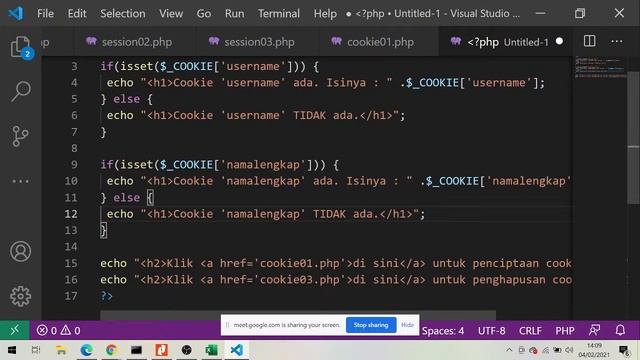The image size is (640, 360).
Task: Click the remote window indicator icon
Action: (x=15, y=330)
